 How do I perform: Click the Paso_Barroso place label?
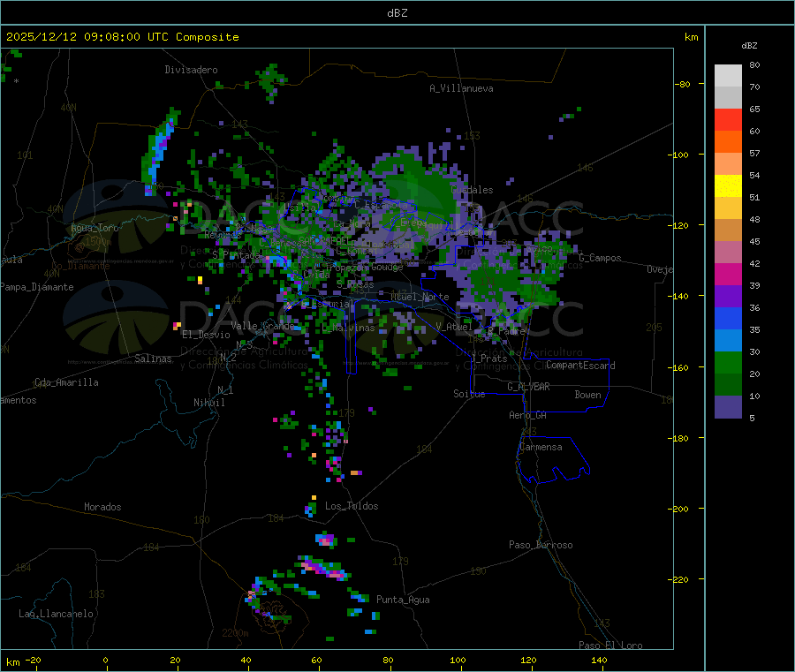coord(541,545)
